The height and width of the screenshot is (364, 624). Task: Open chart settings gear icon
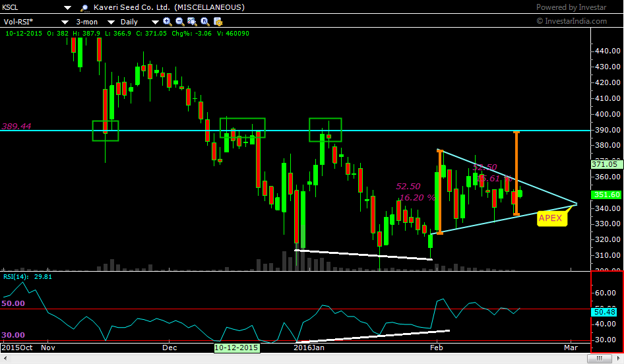coord(218,22)
